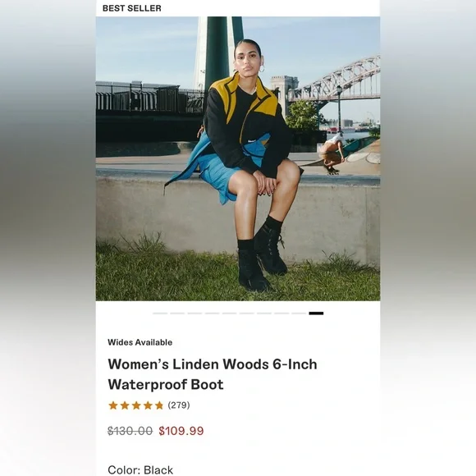Click the $109.99 sale price
476x476 pixels.
pyautogui.click(x=181, y=431)
